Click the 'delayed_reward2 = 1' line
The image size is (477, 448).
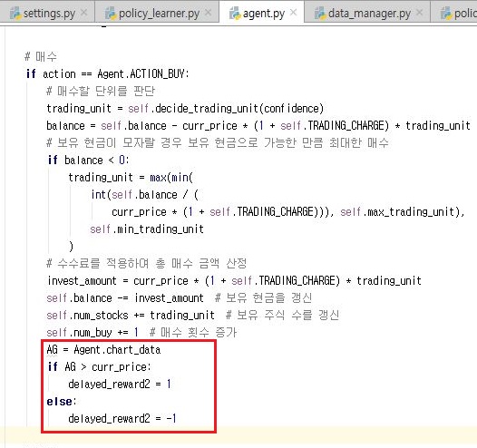click(x=120, y=385)
